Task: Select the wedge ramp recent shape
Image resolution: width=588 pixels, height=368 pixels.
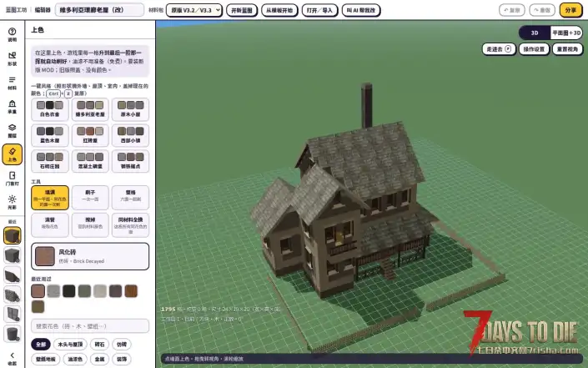Action: coord(12,275)
